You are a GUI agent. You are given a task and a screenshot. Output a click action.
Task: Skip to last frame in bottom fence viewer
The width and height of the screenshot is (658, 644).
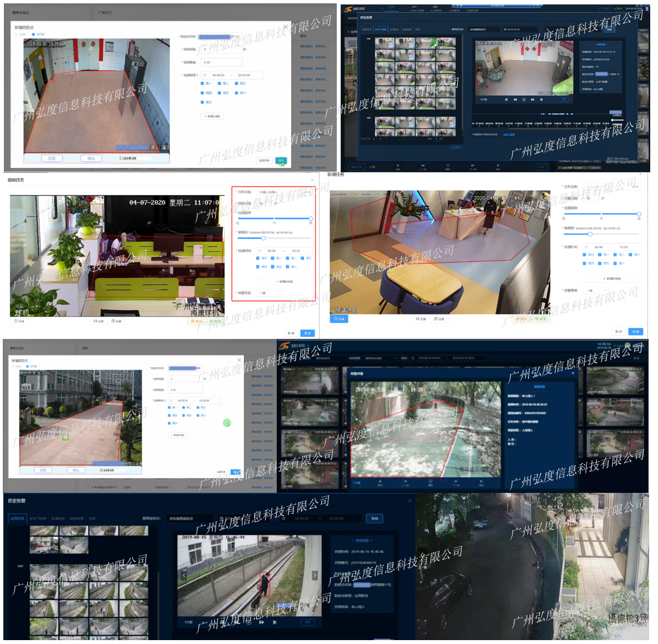coord(275,622)
